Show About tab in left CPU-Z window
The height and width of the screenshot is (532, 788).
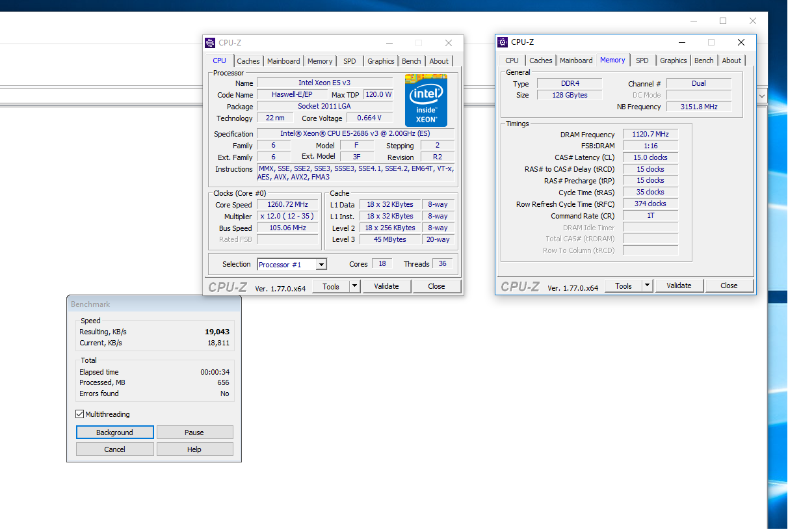click(x=439, y=61)
